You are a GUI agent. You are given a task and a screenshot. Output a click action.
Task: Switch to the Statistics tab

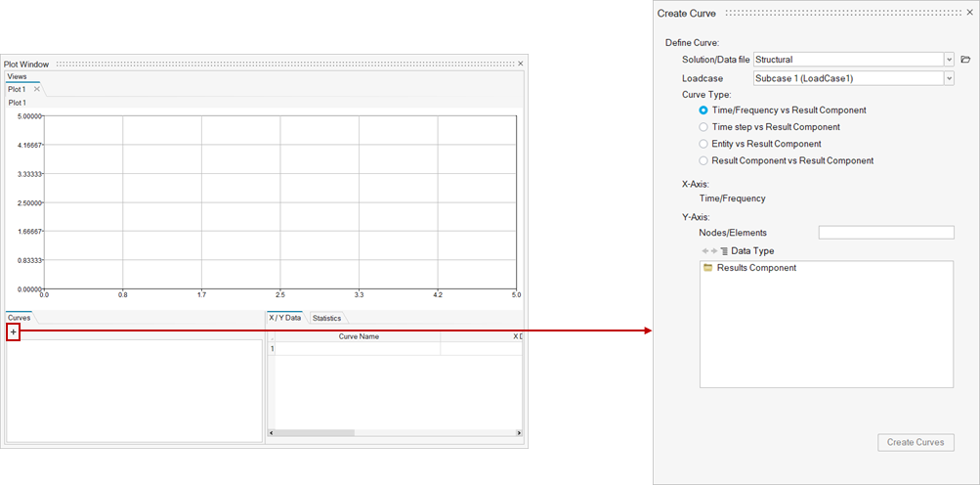click(x=326, y=319)
